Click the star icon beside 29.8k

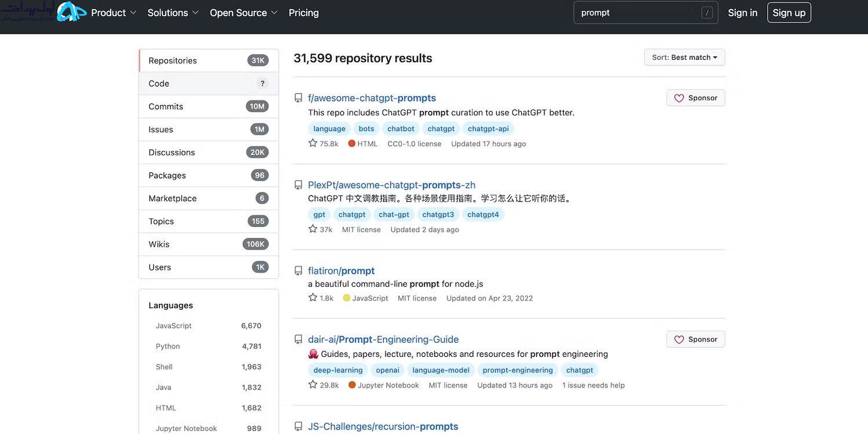(313, 384)
